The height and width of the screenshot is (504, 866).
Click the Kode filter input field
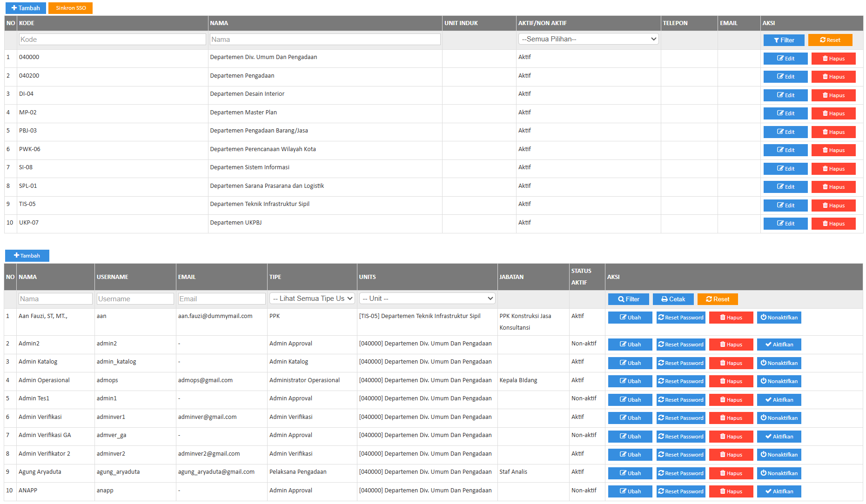[112, 40]
